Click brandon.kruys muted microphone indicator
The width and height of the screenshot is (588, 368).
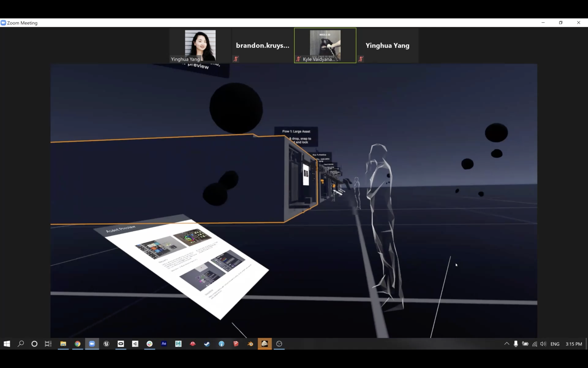pos(236,59)
